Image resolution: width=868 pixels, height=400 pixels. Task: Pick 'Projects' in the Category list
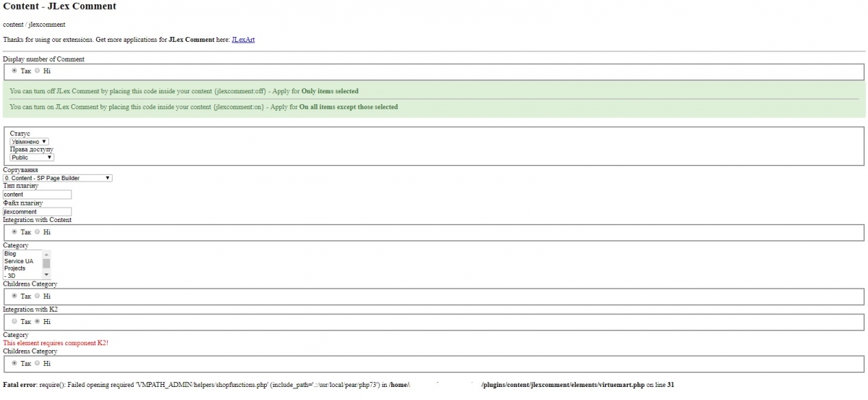click(x=22, y=268)
